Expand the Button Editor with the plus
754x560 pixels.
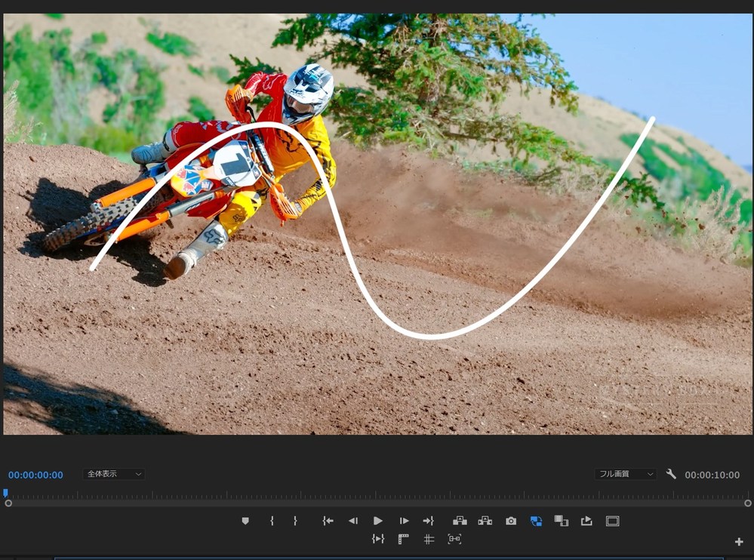pyautogui.click(x=740, y=540)
